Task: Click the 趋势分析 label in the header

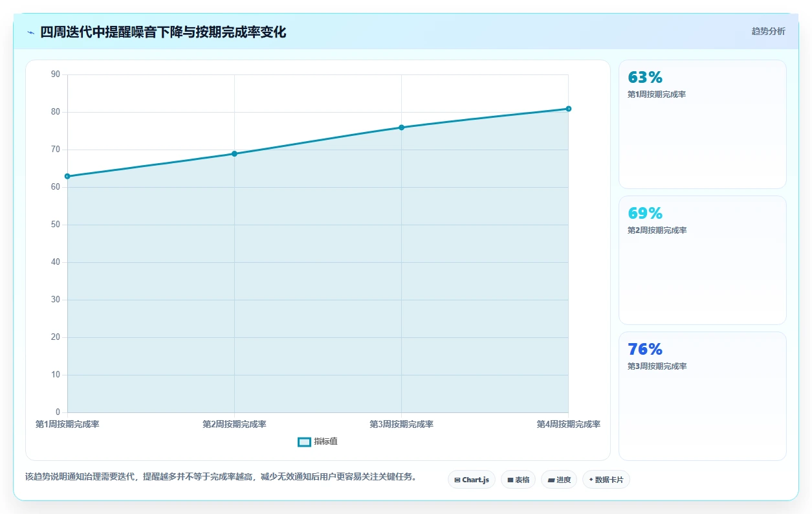Action: point(768,31)
